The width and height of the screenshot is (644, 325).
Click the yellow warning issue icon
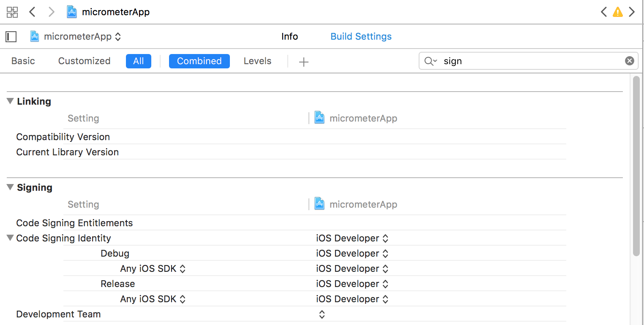pyautogui.click(x=618, y=12)
